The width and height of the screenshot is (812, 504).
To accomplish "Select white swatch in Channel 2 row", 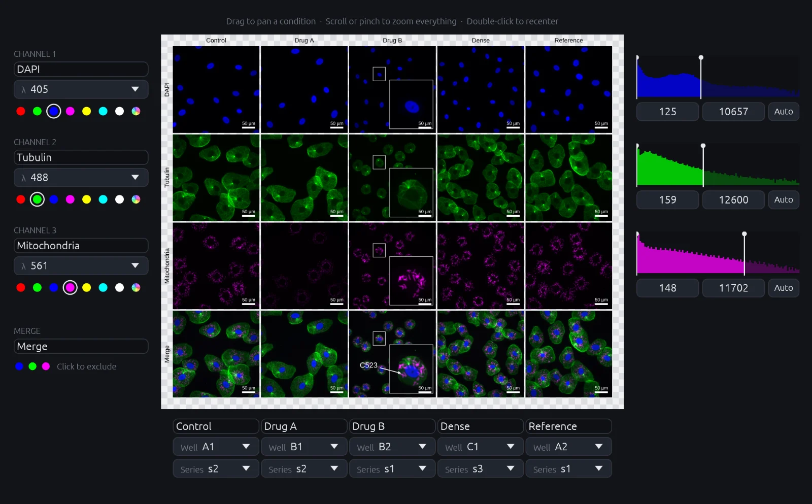I will [x=119, y=199].
